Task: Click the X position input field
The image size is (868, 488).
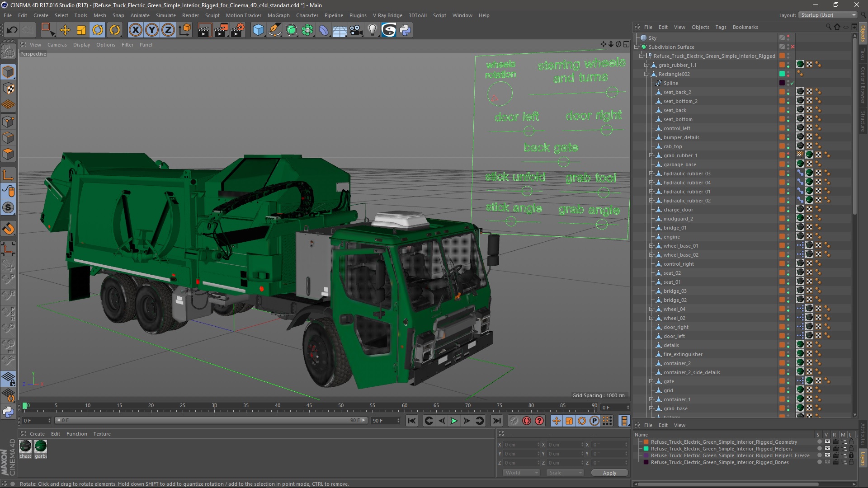Action: (x=522, y=445)
